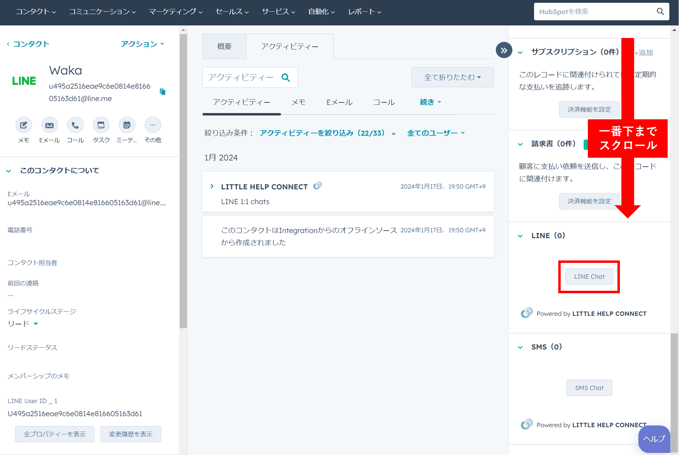Viewport: 679px width, 455px height.
Task: Collapse the このコンタクトについて section
Action: click(9, 171)
